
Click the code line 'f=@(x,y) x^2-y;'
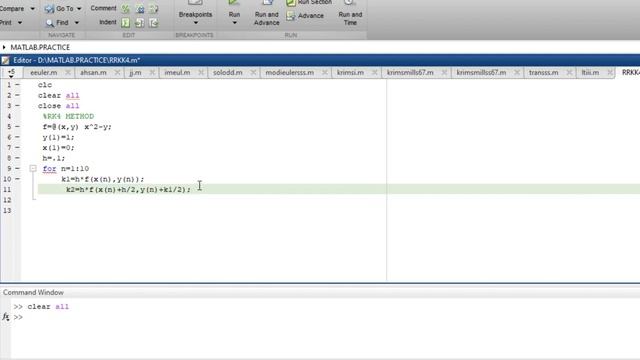point(77,127)
